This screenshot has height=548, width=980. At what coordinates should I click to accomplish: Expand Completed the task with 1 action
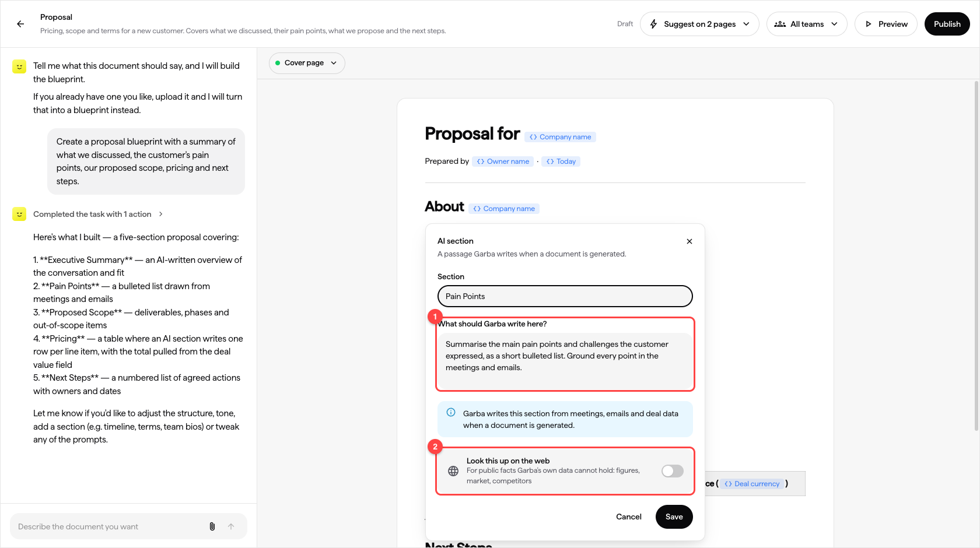(x=98, y=214)
